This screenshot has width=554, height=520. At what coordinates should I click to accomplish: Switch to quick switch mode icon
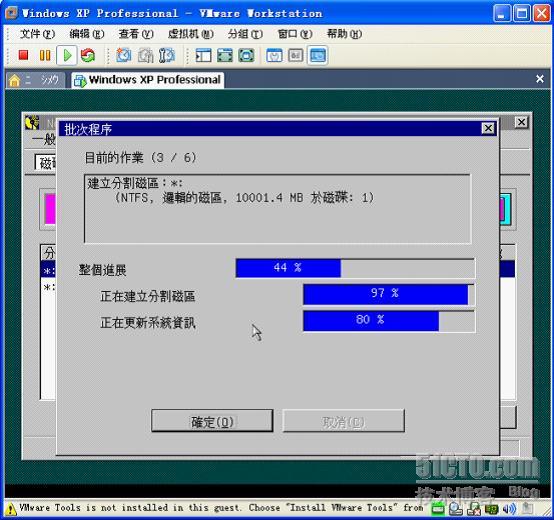click(x=225, y=55)
